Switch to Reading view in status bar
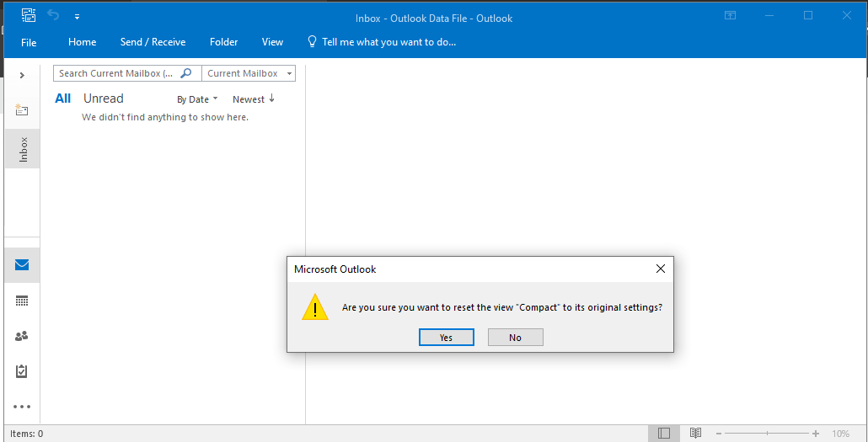868x442 pixels. [696, 433]
